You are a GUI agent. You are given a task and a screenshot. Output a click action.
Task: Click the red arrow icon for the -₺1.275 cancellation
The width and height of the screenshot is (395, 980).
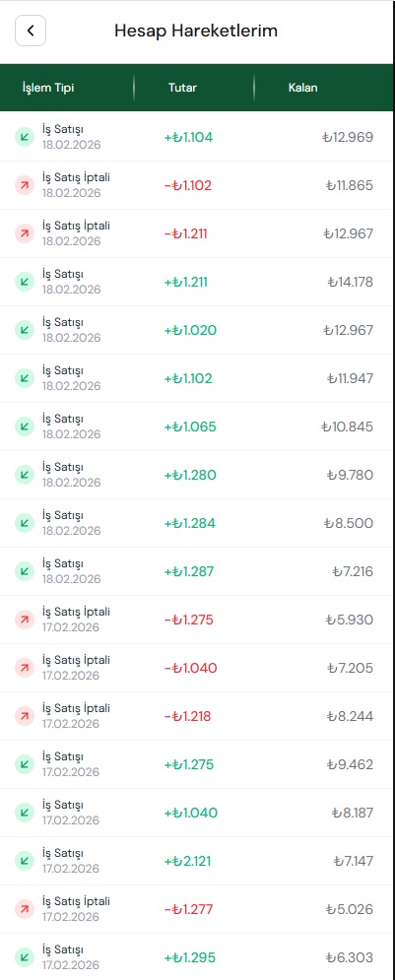pyautogui.click(x=25, y=620)
